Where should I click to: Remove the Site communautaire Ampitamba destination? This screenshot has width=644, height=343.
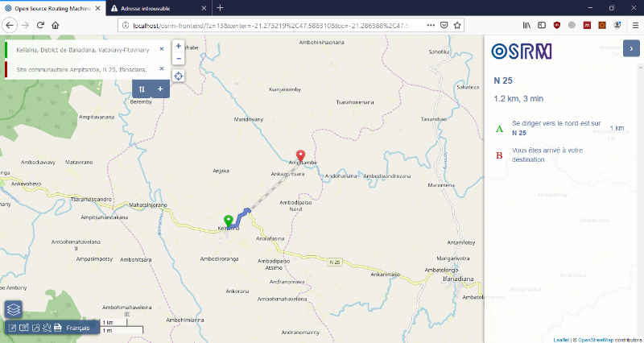[162, 69]
